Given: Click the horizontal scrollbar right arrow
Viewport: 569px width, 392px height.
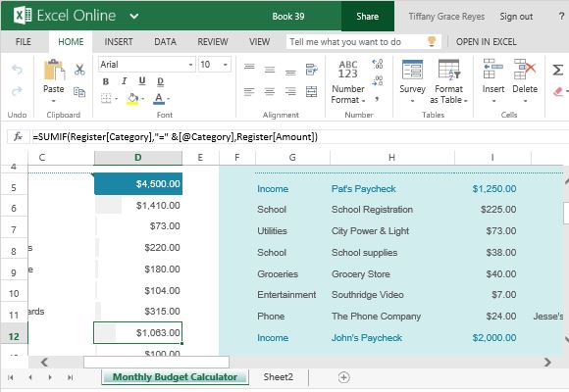Looking at the screenshot, I should point(547,362).
